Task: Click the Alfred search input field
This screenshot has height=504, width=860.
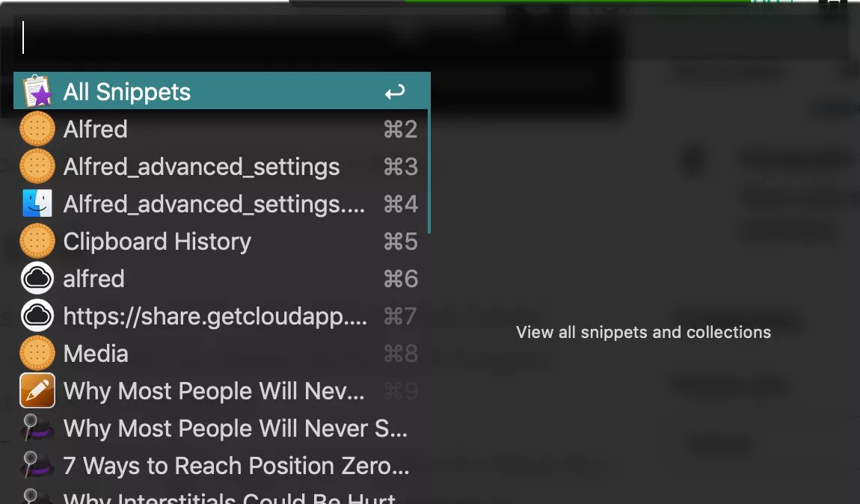Action: pos(318,37)
